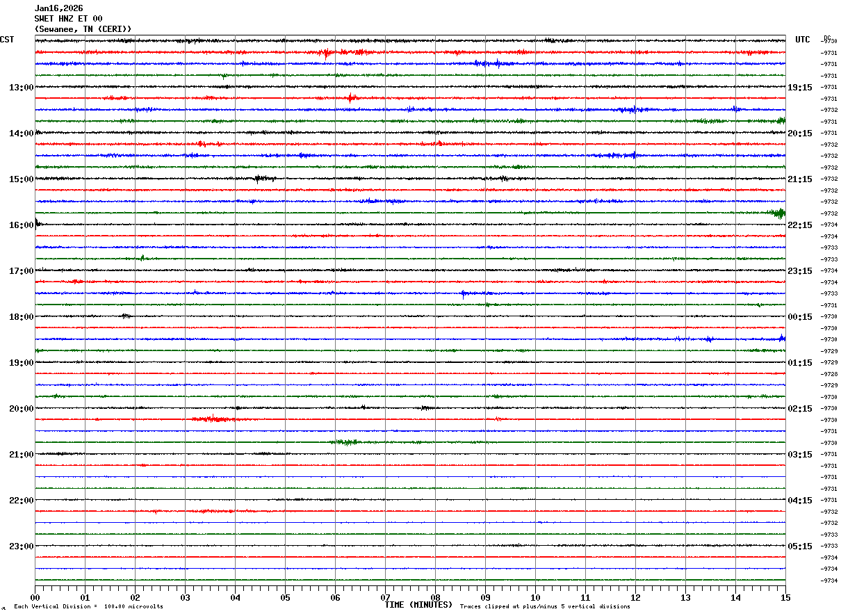The height and width of the screenshot is (616, 841).
Task: Click minute 12 on the time axis
Action: 635,597
